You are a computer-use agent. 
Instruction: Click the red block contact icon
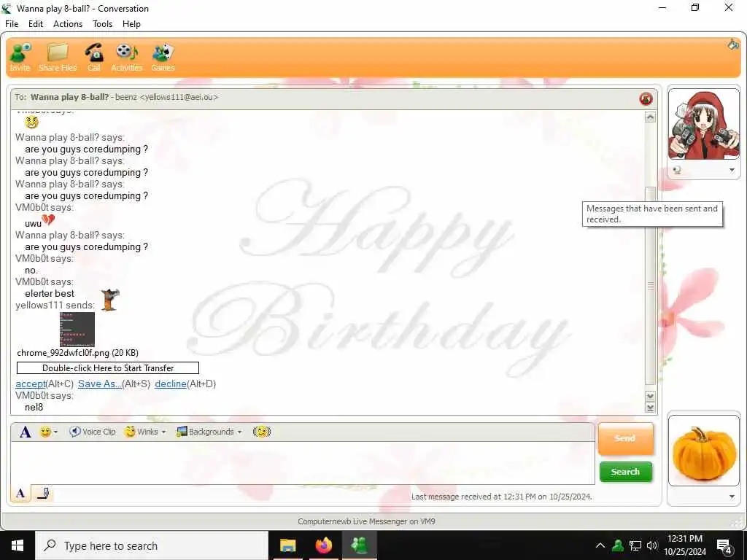[646, 98]
